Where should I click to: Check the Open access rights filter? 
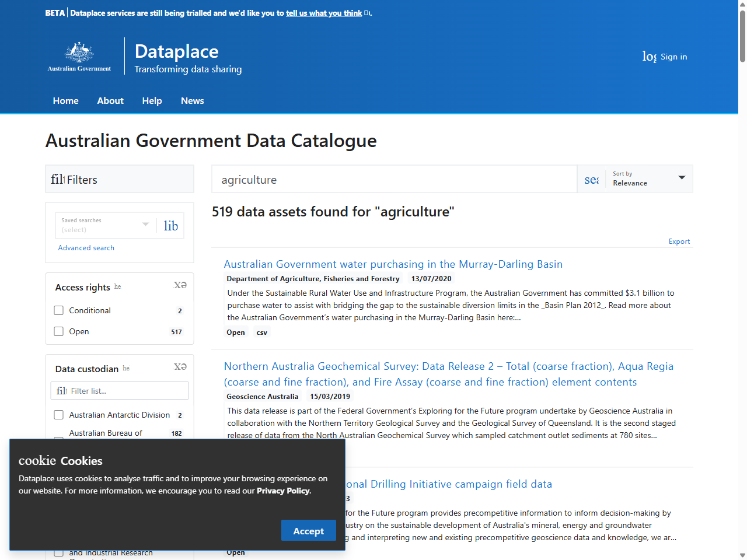tap(58, 331)
